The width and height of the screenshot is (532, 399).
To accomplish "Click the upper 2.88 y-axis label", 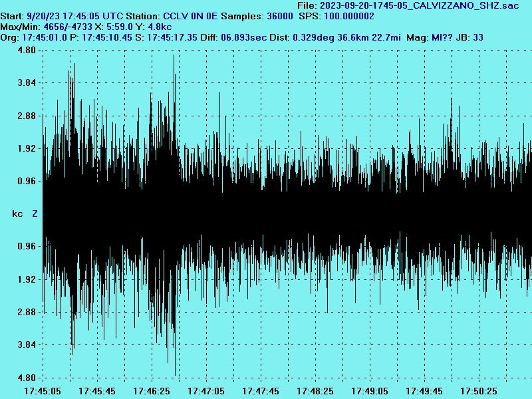I will coord(27,116).
